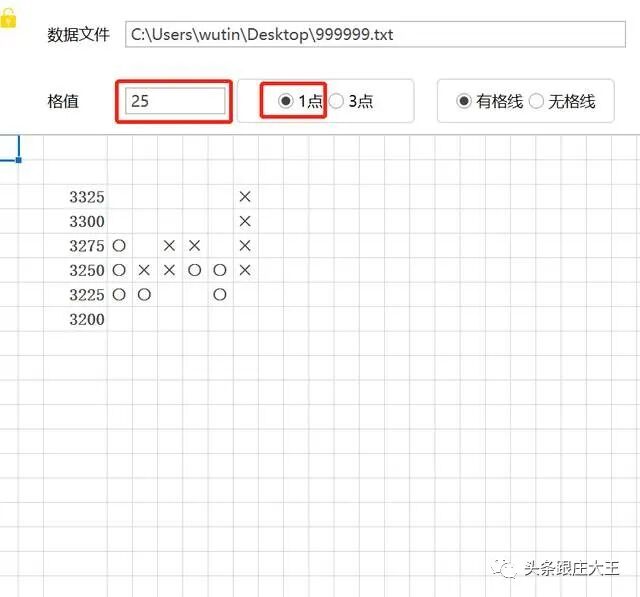Select the 1点 radio button
This screenshot has width=640, height=597.
[x=286, y=101]
